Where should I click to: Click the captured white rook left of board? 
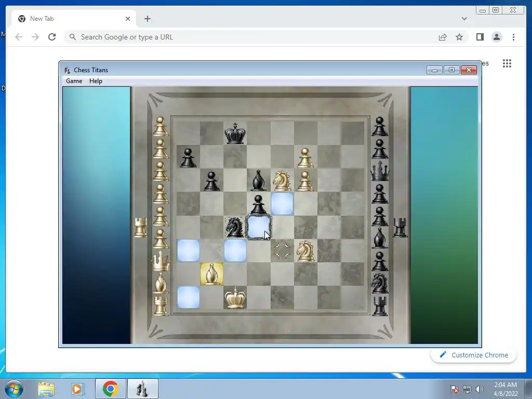pyautogui.click(x=140, y=227)
